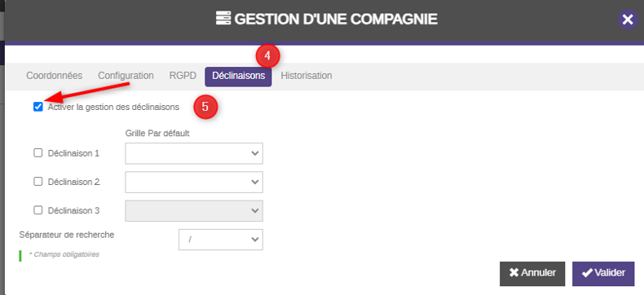Screen dimensions: 644x295
Task: Uncheck Activer la gestion des déclinaisons
Action: coord(38,107)
